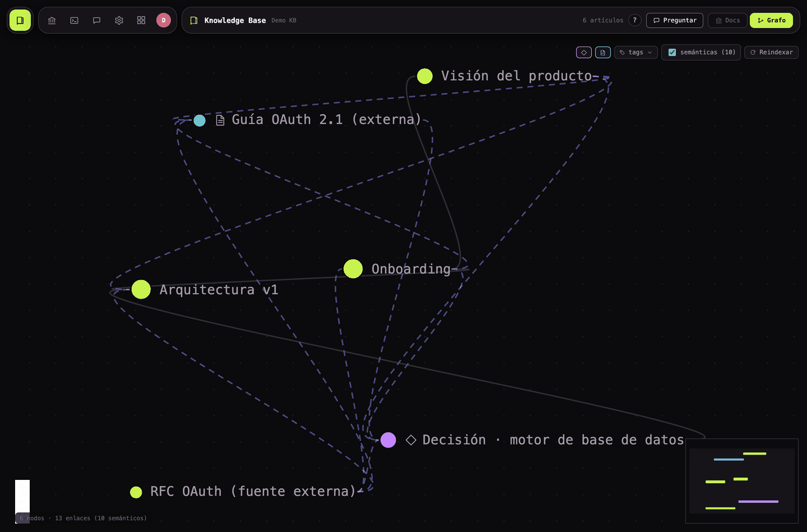The height and width of the screenshot is (532, 807).
Task: Select the 'Grafo' view tab
Action: click(772, 20)
